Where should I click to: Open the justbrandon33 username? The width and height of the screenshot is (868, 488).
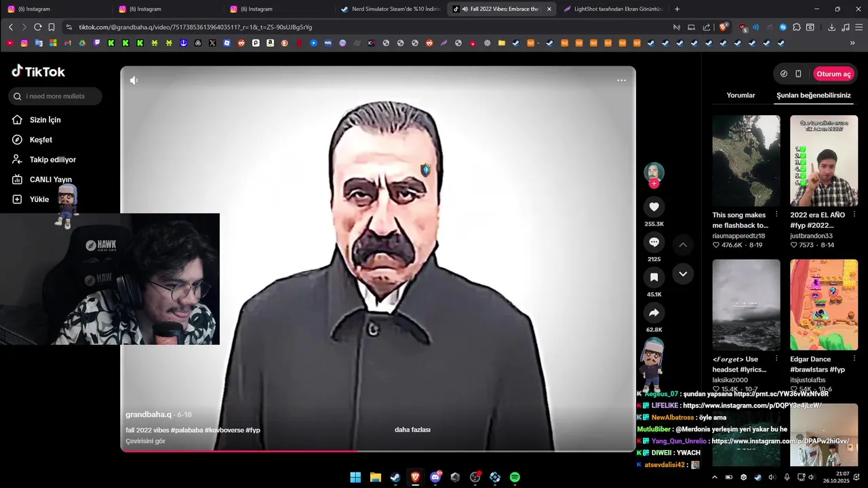pos(811,236)
